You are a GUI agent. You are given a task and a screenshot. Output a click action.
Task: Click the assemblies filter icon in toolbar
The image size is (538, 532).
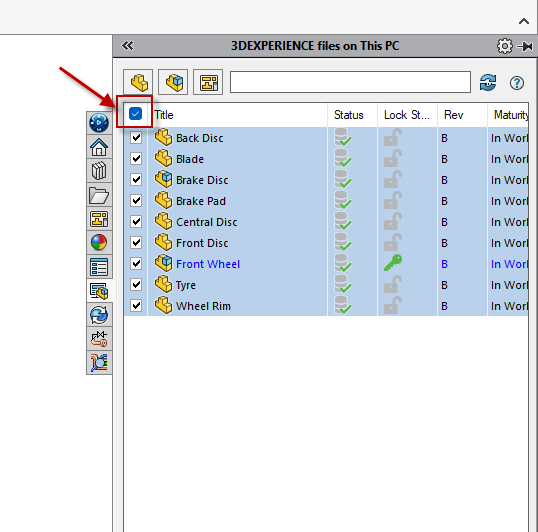point(173,82)
